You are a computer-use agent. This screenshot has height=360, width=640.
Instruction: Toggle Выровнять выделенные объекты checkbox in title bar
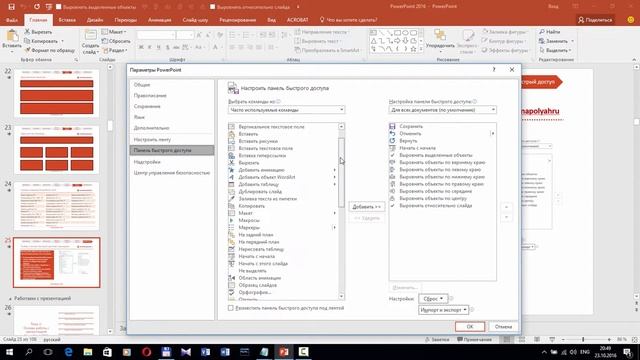(x=58, y=7)
